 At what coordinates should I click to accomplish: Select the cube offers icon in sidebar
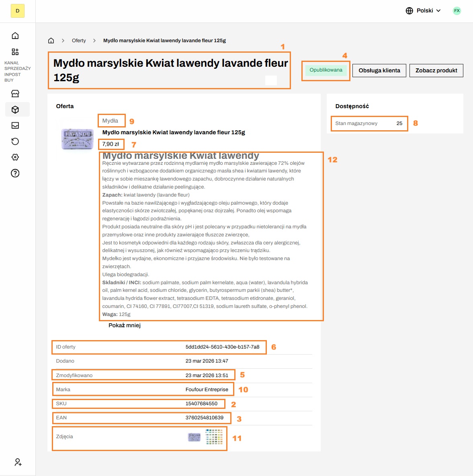click(15, 109)
